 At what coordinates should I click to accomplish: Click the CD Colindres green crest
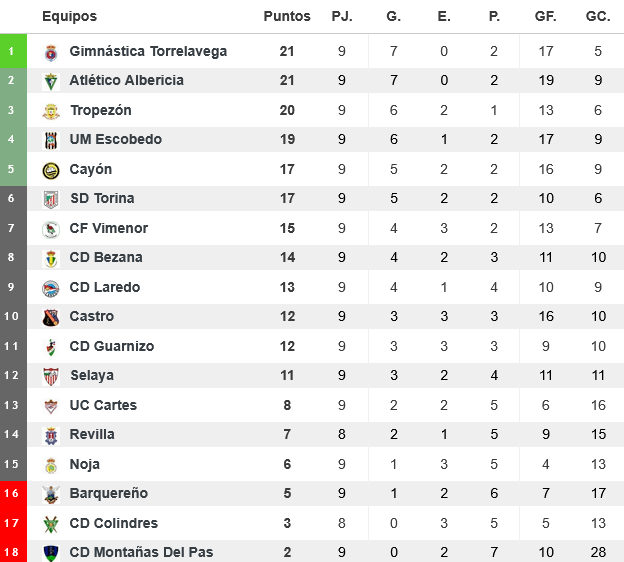tap(51, 523)
